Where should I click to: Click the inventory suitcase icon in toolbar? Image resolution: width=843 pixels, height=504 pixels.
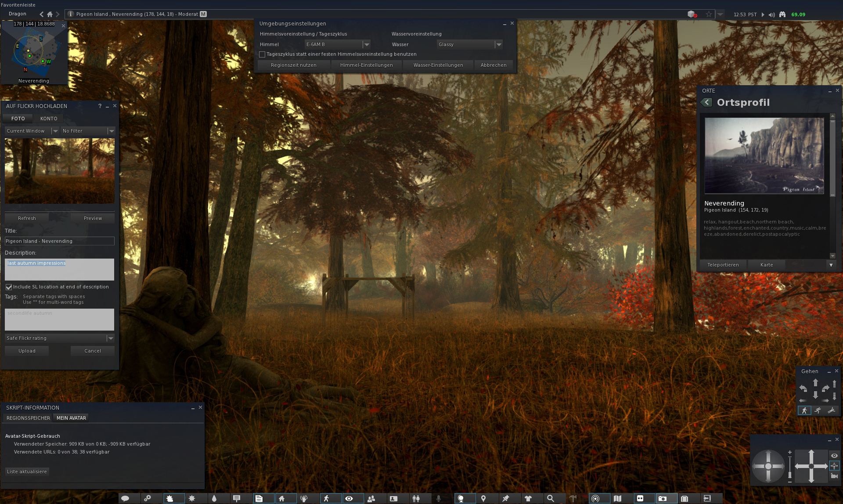coord(685,498)
